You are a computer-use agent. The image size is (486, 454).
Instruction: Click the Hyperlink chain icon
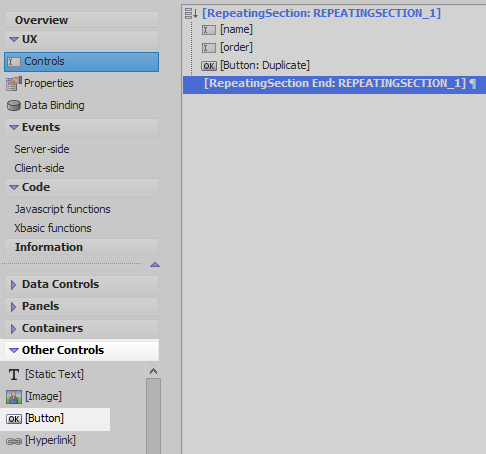tap(14, 441)
